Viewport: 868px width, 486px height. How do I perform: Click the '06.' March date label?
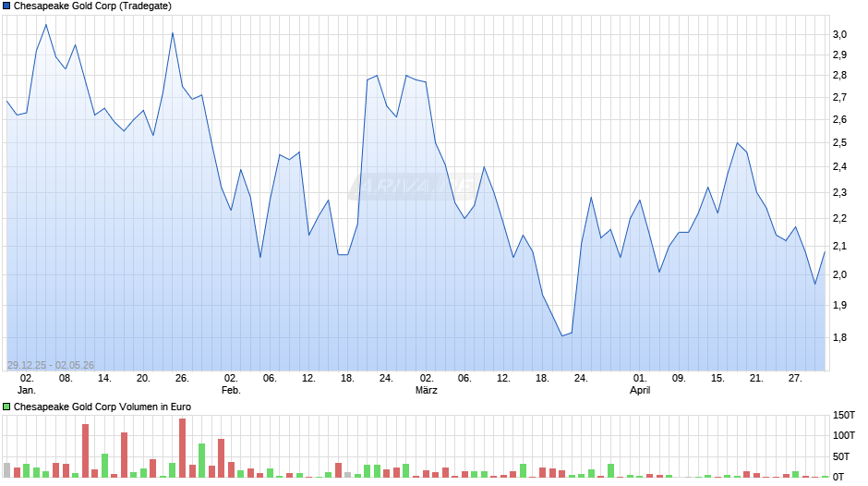(x=464, y=379)
